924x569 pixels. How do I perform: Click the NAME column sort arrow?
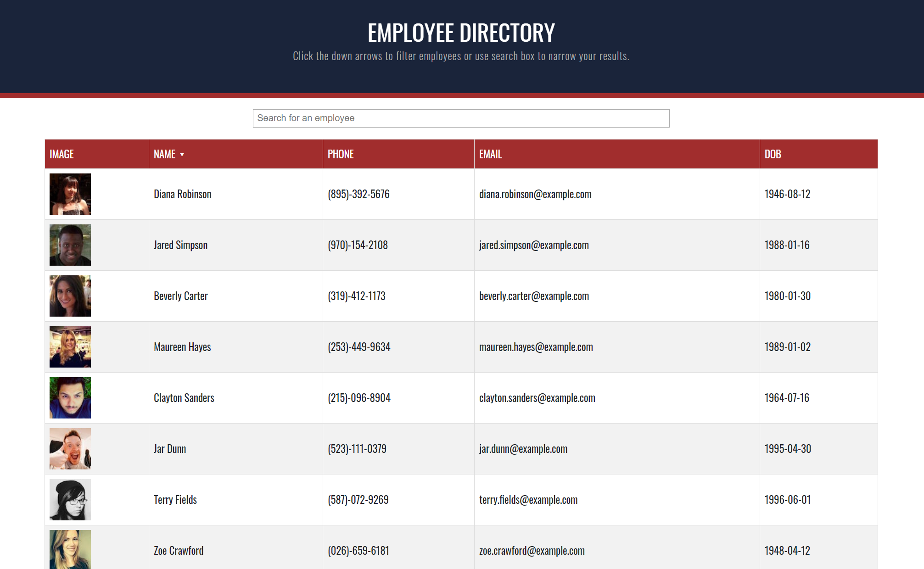coord(182,154)
